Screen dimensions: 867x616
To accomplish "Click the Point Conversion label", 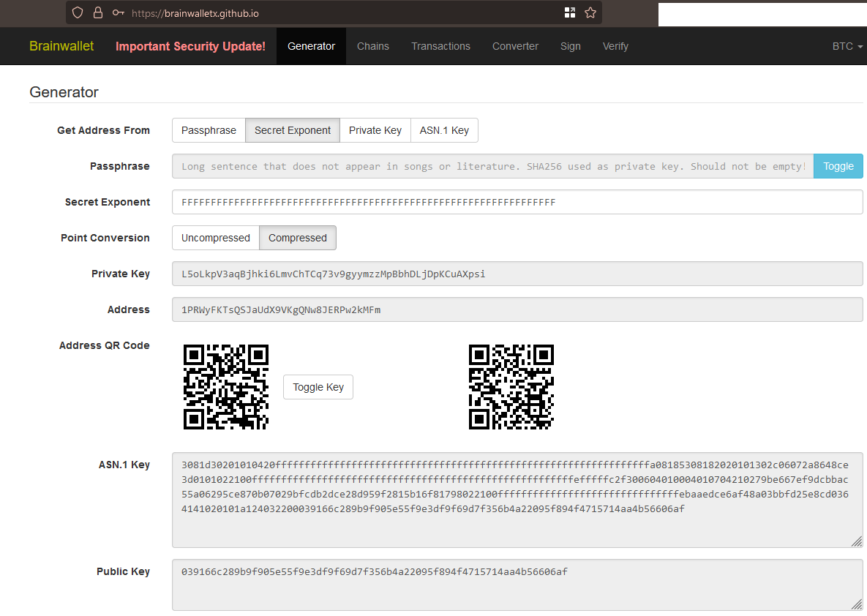I will tap(105, 238).
